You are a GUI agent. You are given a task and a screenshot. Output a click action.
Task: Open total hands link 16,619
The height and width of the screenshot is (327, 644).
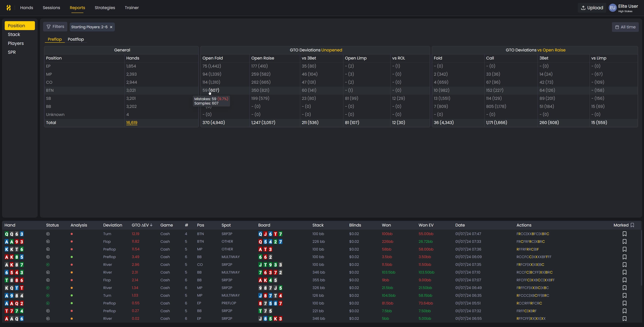(x=132, y=123)
